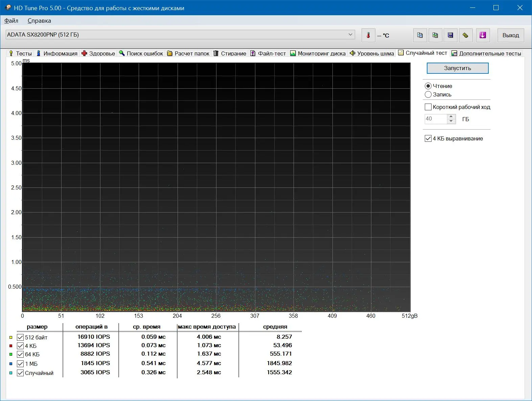Click the 1845.982 average value
The image size is (532, 401).
(x=279, y=363)
